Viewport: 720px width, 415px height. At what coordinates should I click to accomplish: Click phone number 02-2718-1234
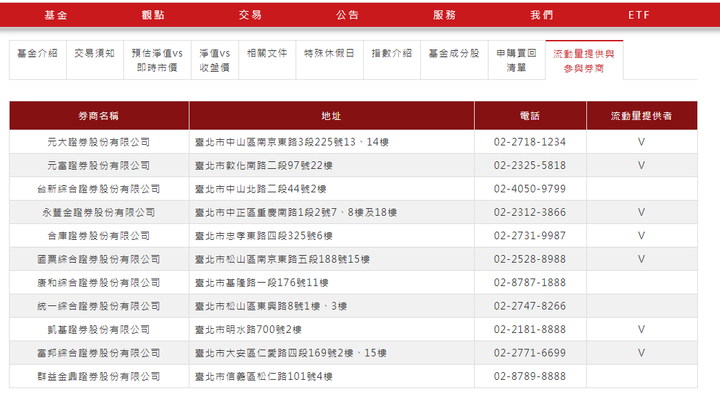[x=530, y=142]
